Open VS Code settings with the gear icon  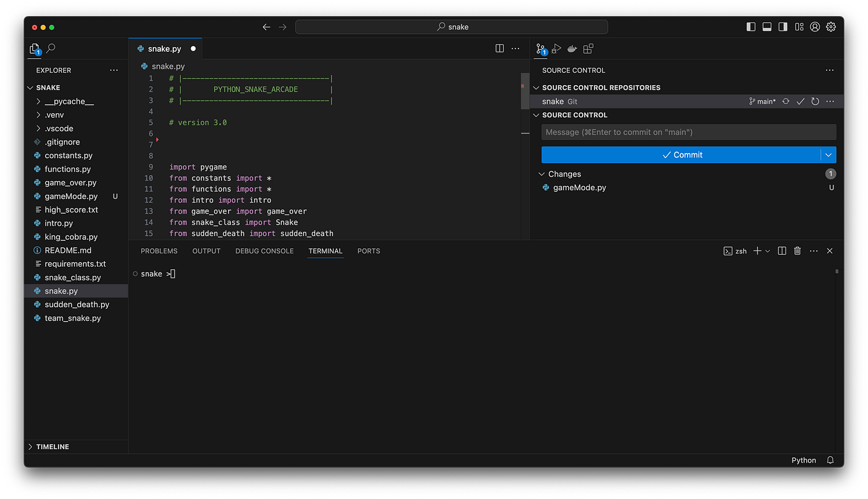(830, 26)
